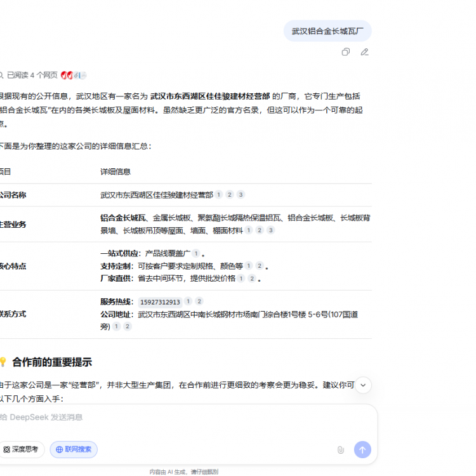Click citation badge 1 after the service hotline
The width and height of the screenshot is (476, 476).
click(188, 301)
